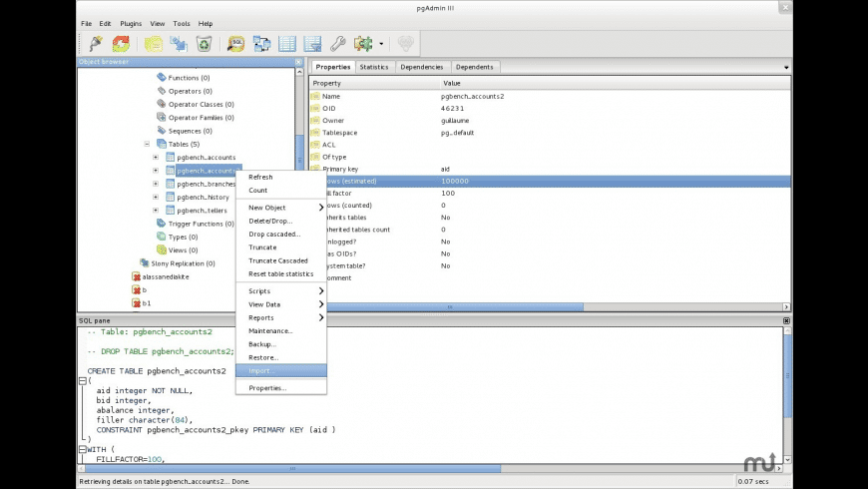Click the Drop object trash icon
Screen dimensions: 868x489
(x=204, y=44)
